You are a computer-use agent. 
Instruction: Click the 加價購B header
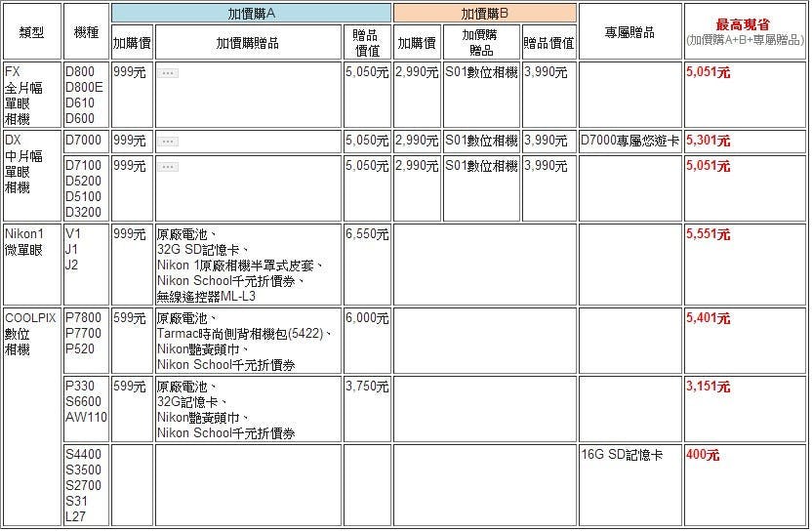[485, 14]
